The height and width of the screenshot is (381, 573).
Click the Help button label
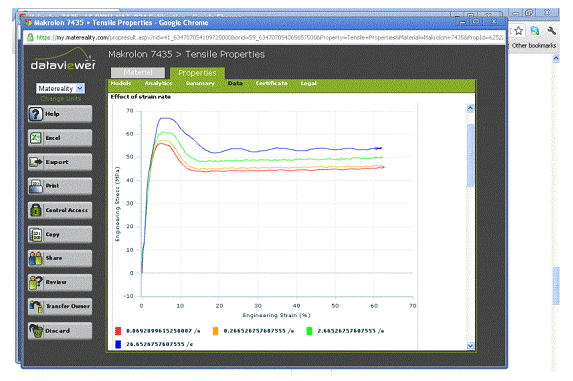point(52,114)
